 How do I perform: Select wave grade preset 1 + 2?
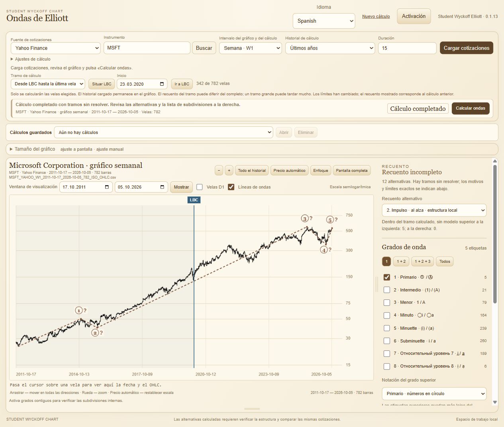coord(401,262)
